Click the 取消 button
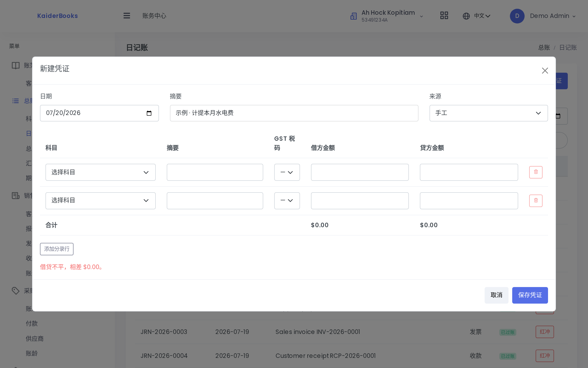Screen dimensions: 588x368 pyautogui.click(x=496, y=295)
